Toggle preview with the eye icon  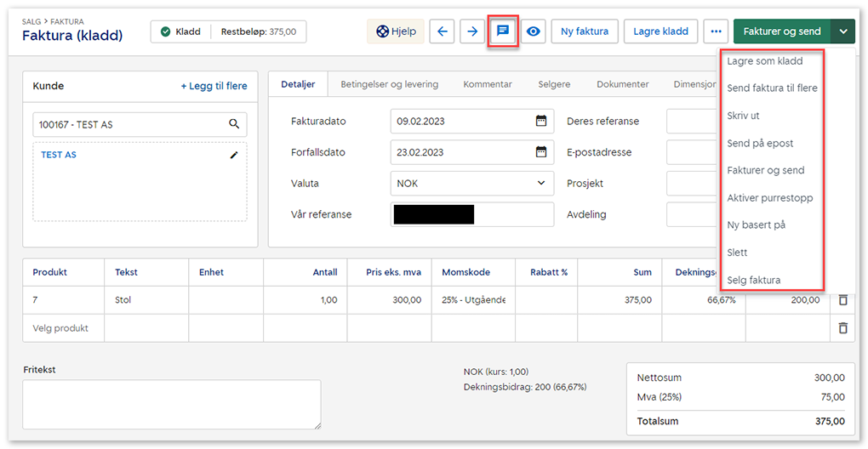click(534, 31)
